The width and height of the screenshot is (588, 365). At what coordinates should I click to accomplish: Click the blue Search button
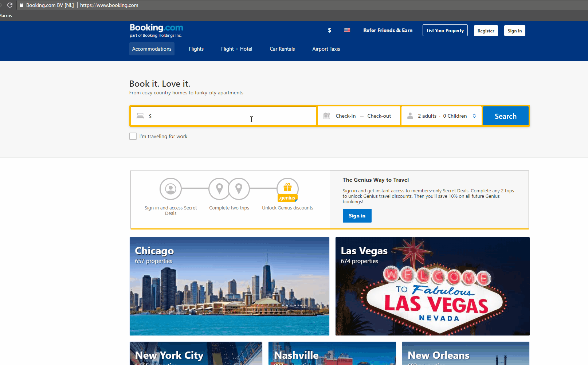coord(506,116)
